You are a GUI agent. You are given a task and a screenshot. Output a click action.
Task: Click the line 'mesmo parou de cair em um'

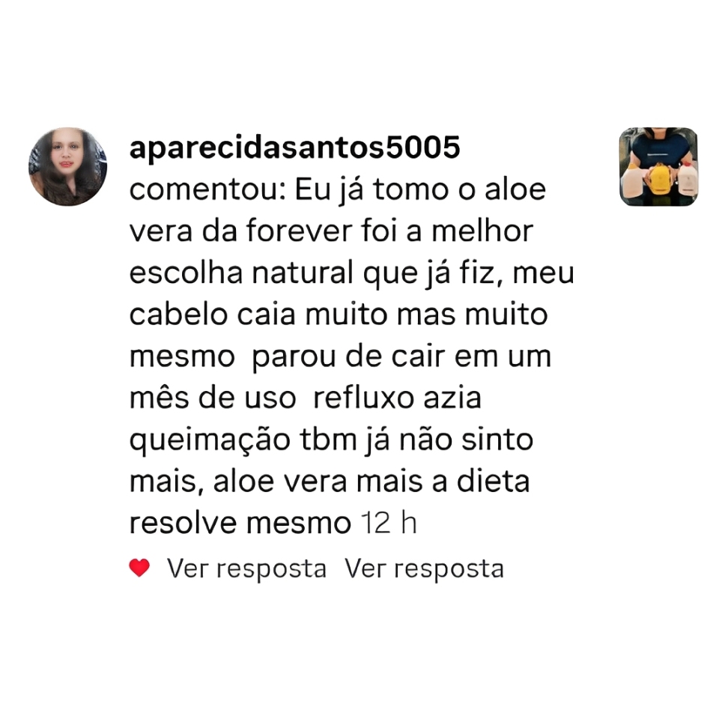(340, 357)
